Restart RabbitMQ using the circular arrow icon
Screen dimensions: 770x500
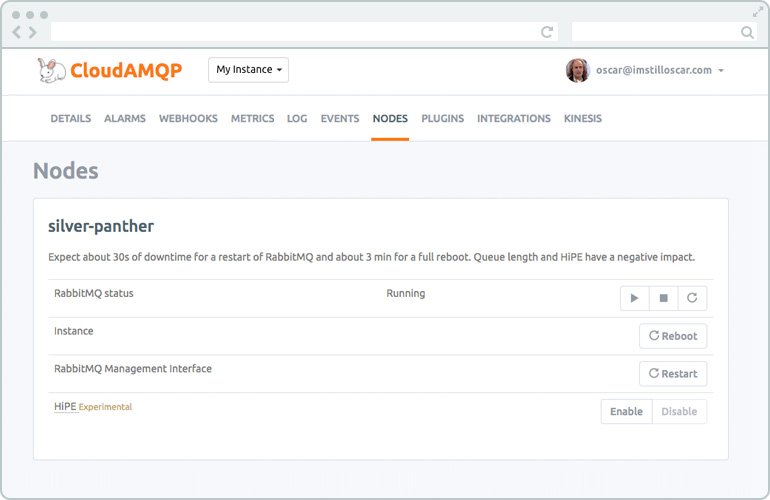coord(692,298)
